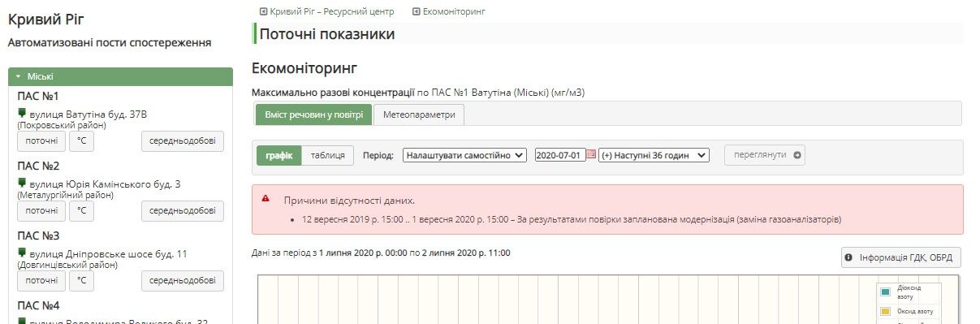Click the station marker icon for Дніпровське шосе
The height and width of the screenshot is (324, 980).
click(22, 253)
